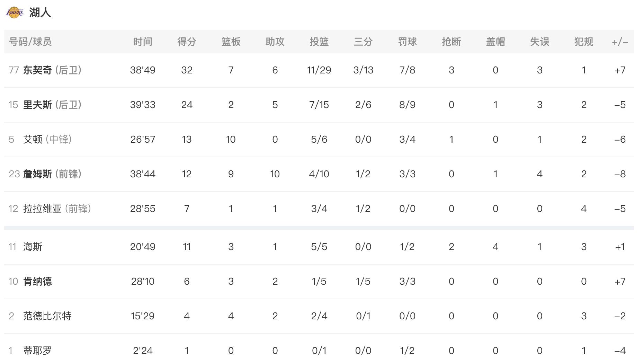Open 肯纳德 player details

point(37,281)
